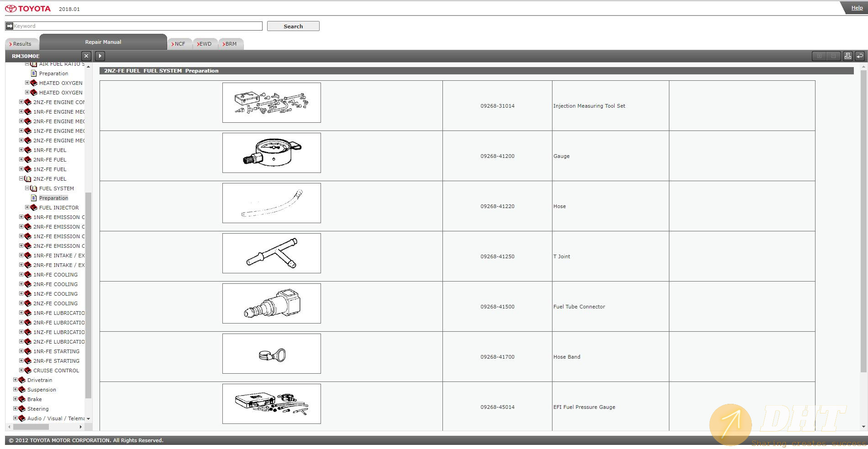Click the content pane scroll-down arrow
The height and width of the screenshot is (449, 868).
pos(863,427)
